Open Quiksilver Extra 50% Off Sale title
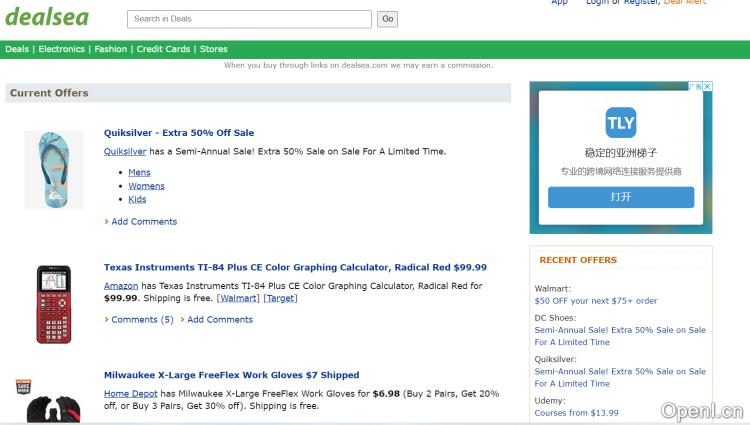The width and height of the screenshot is (750, 425). (179, 133)
